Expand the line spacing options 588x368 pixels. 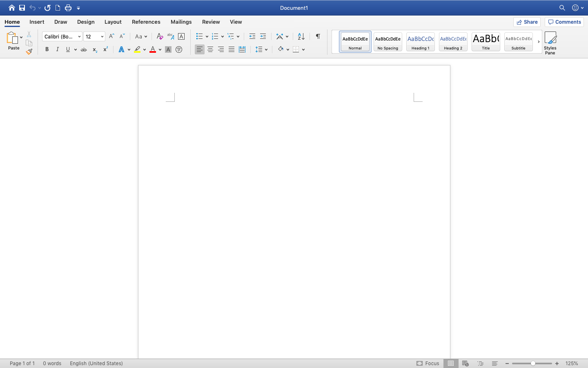[x=266, y=49]
